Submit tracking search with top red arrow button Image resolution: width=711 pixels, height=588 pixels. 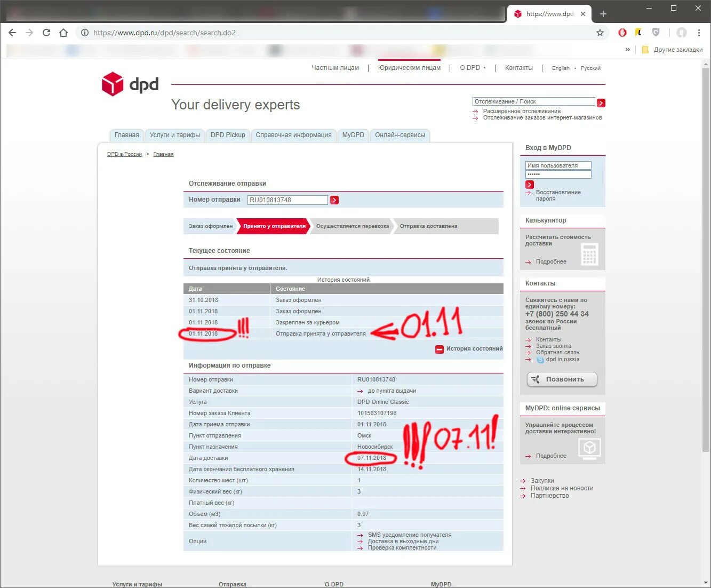[x=601, y=103]
